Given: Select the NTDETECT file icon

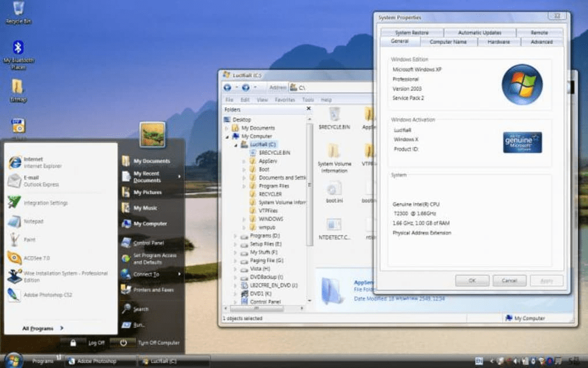Looking at the screenshot, I should click(x=333, y=222).
